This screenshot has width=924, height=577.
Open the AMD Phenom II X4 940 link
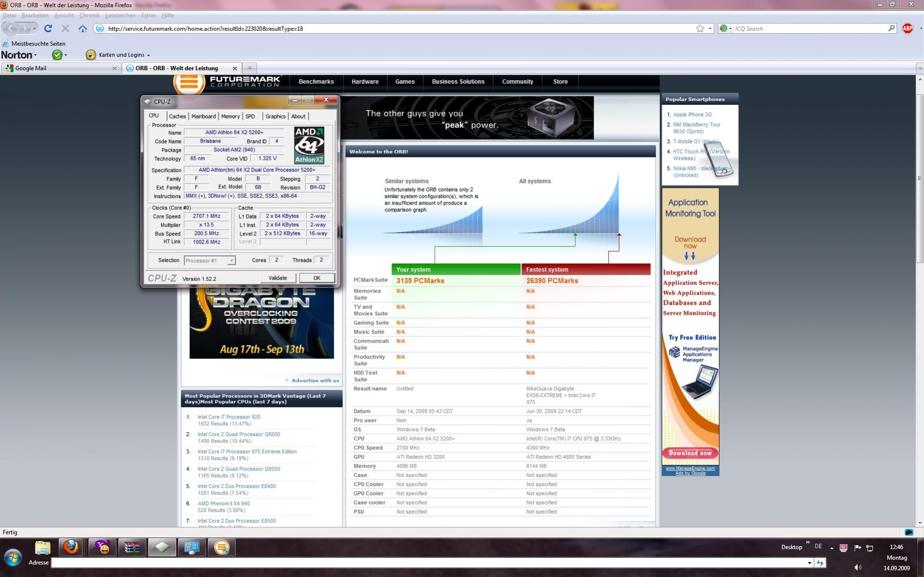(x=223, y=504)
